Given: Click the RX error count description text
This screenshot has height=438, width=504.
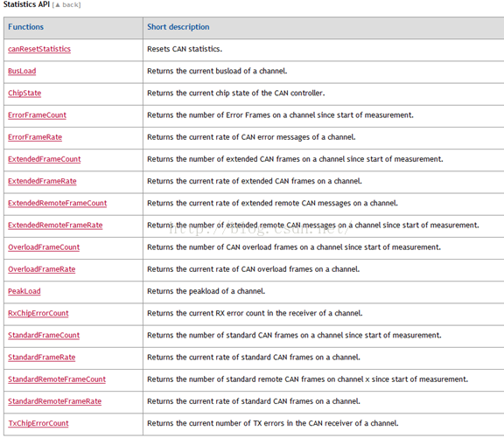Looking at the screenshot, I should point(255,313).
